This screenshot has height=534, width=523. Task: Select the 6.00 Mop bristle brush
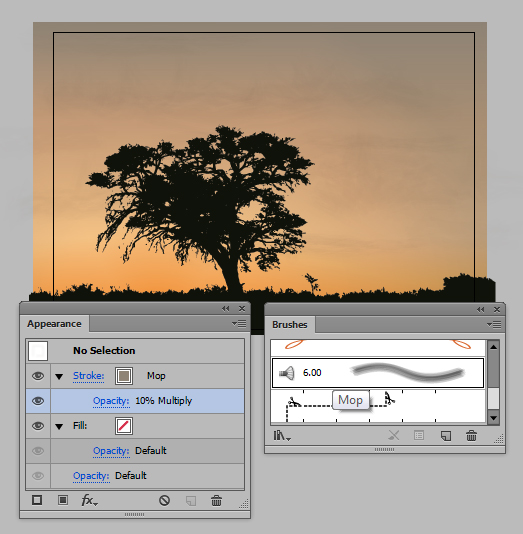[378, 373]
